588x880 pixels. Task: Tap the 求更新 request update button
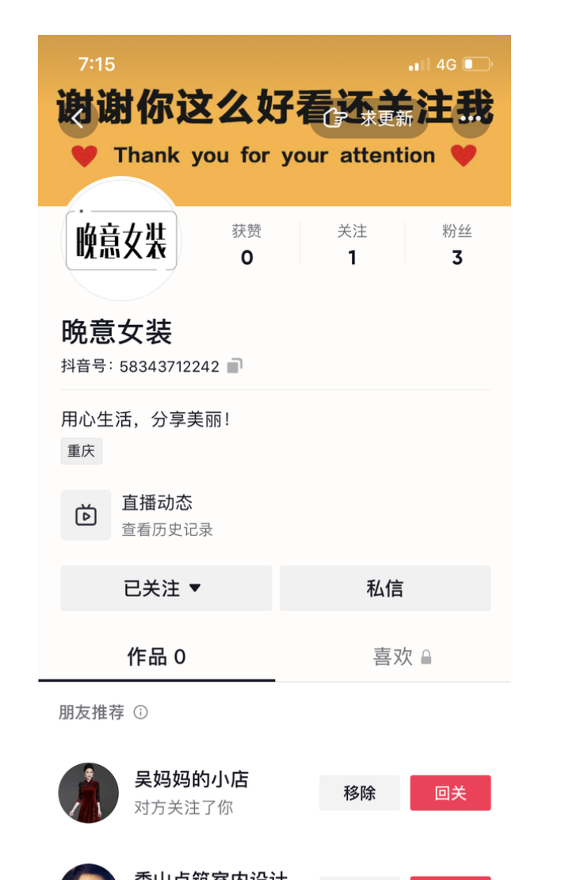coord(369,119)
